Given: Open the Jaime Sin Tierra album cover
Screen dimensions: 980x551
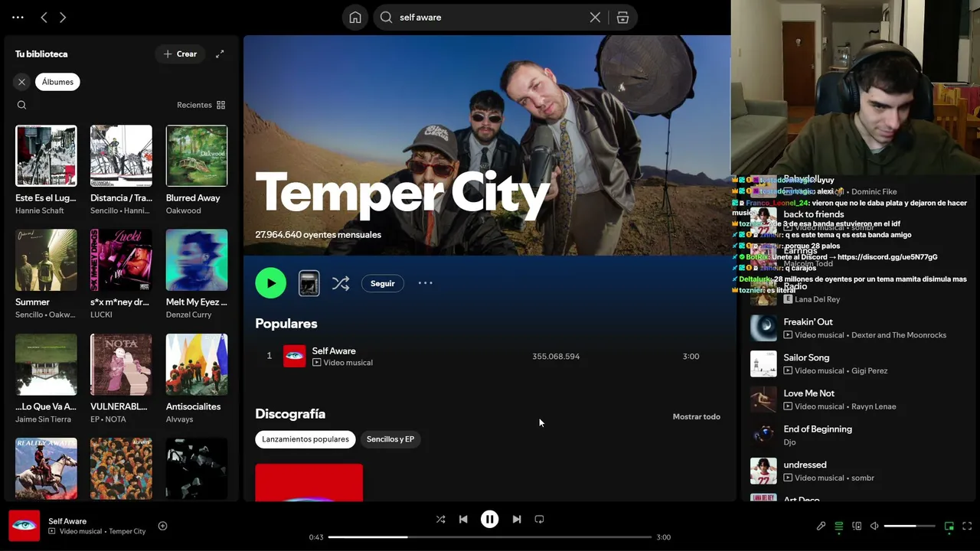Looking at the screenshot, I should coord(46,364).
